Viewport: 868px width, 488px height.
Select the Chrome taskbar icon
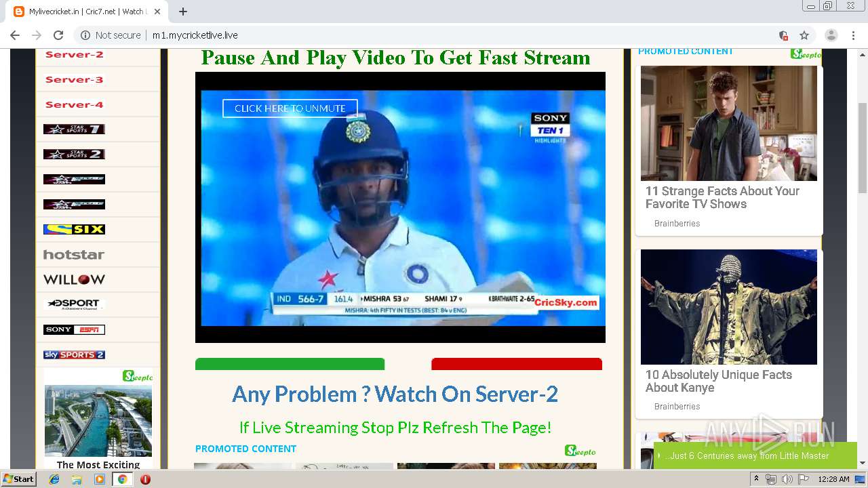(x=122, y=479)
